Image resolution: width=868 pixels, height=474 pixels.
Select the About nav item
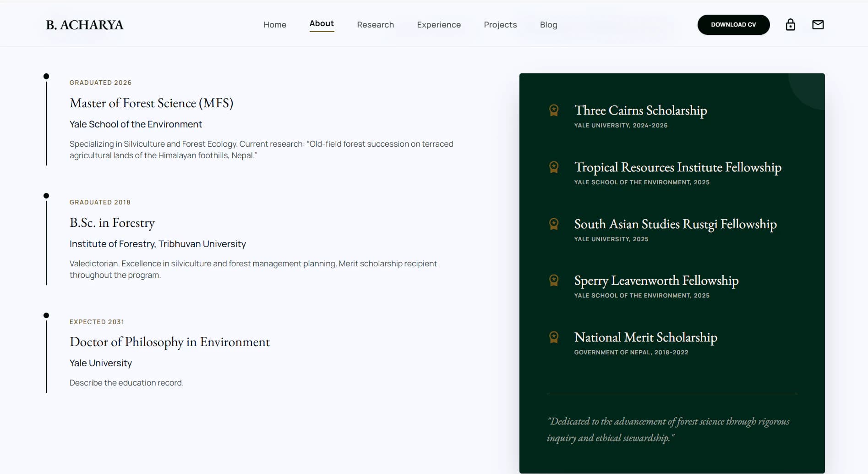tap(322, 23)
